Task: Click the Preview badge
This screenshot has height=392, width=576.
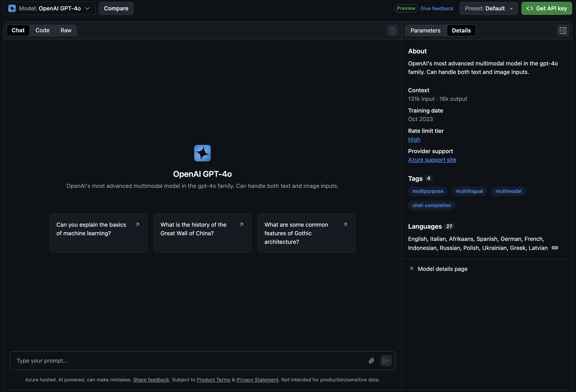Action: click(x=406, y=8)
